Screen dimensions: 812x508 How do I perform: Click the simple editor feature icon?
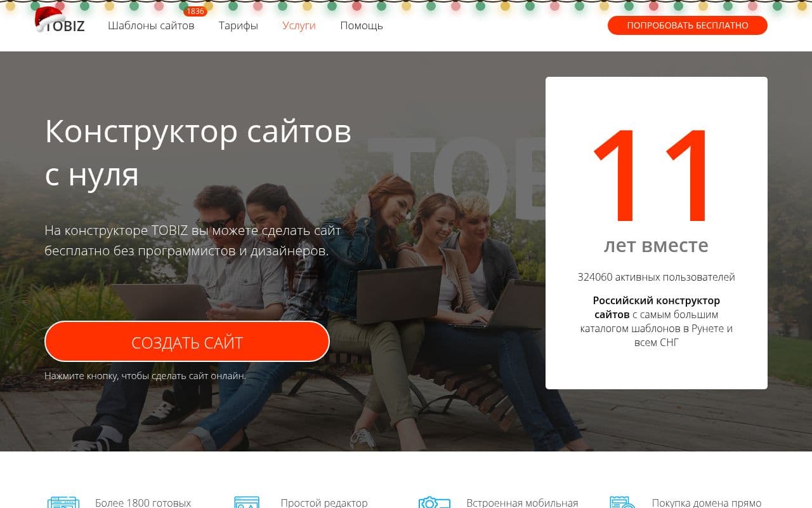point(247,502)
